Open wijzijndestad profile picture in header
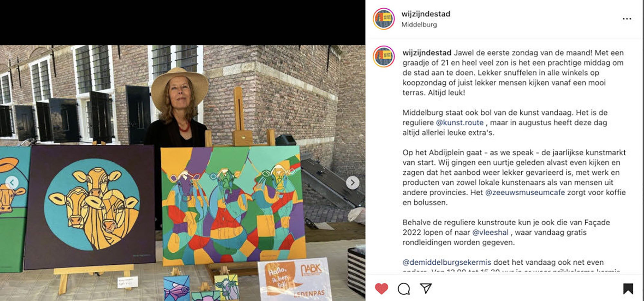Screen dimensions: 644x301 (384, 19)
